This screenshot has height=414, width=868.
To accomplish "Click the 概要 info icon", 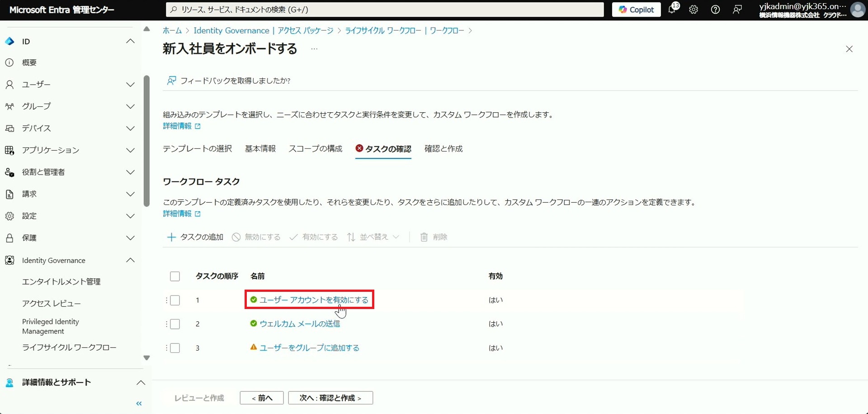I will pos(9,62).
